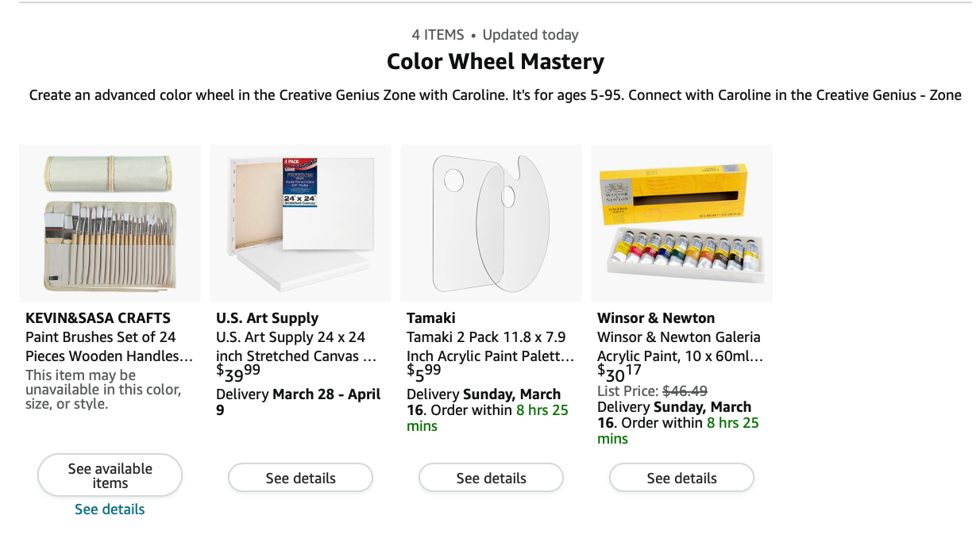Open the Tamaki 2 Pack Acrylic Palette title
Image resolution: width=980 pixels, height=546 pixels.
[x=489, y=347]
